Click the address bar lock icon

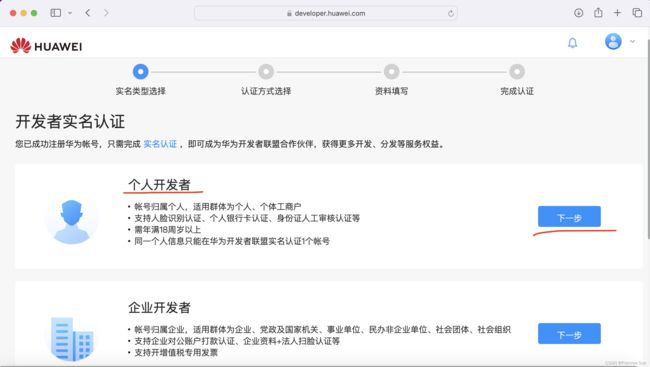(289, 13)
